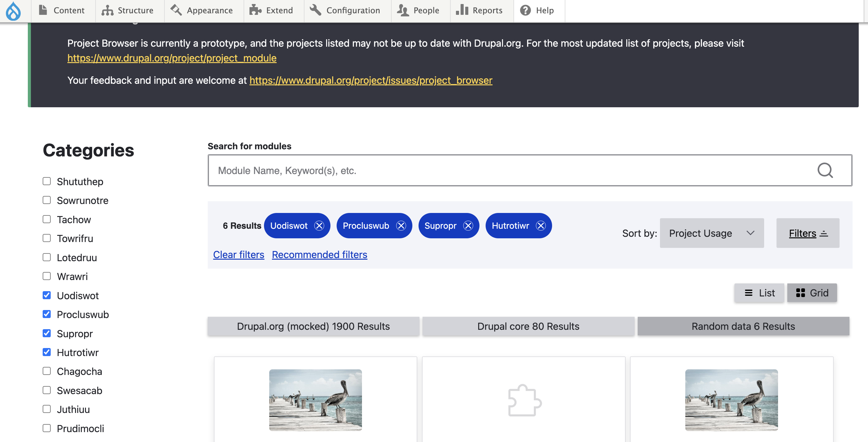The image size is (868, 442).
Task: Uncheck the Procluswub category filter
Action: (47, 314)
